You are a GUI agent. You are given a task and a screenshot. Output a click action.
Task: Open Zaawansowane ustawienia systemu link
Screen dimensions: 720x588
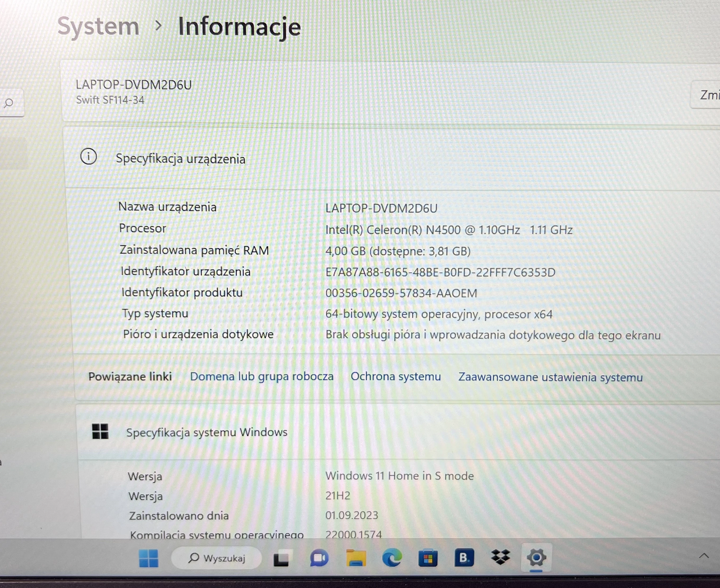[x=550, y=377]
